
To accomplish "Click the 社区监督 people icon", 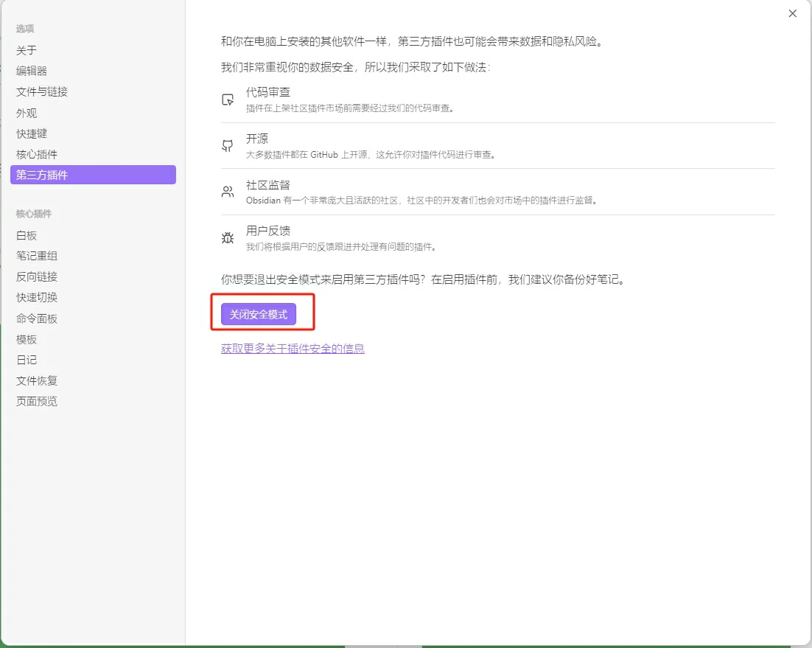I will click(x=228, y=190).
